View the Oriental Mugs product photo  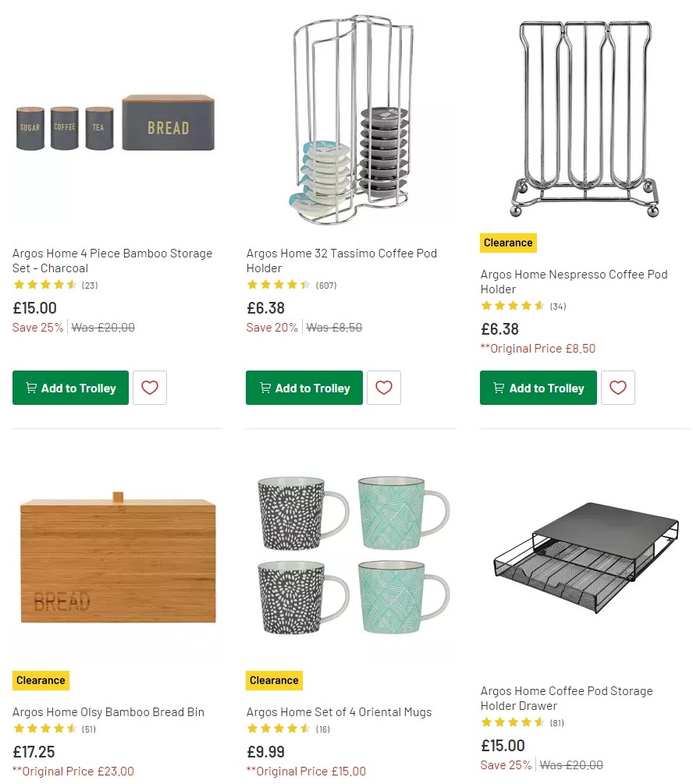click(350, 558)
